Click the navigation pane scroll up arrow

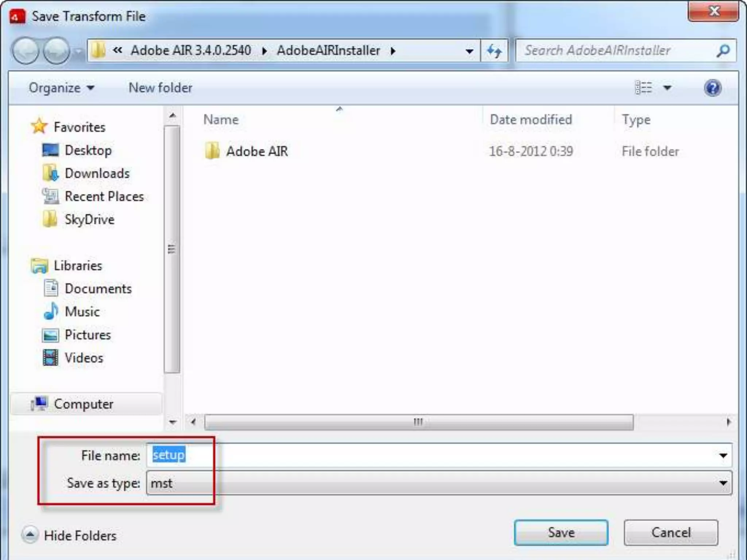coord(173,116)
